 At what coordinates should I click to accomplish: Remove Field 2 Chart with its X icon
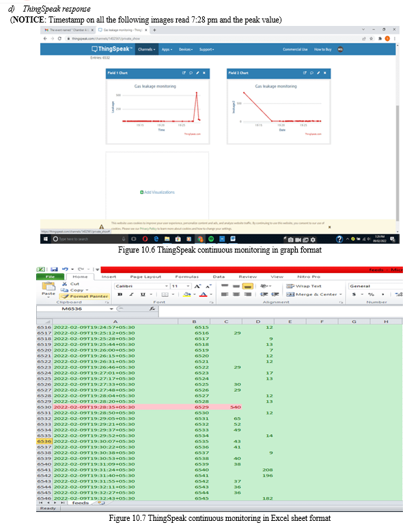[x=325, y=73]
